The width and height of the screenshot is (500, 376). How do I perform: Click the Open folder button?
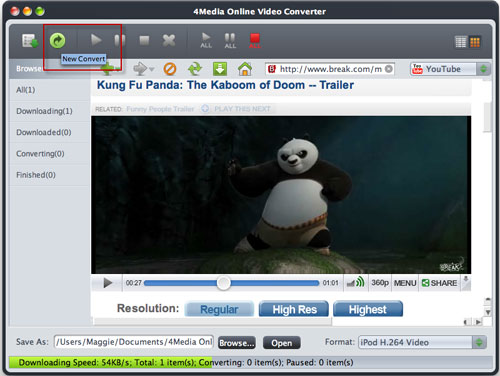(x=282, y=343)
